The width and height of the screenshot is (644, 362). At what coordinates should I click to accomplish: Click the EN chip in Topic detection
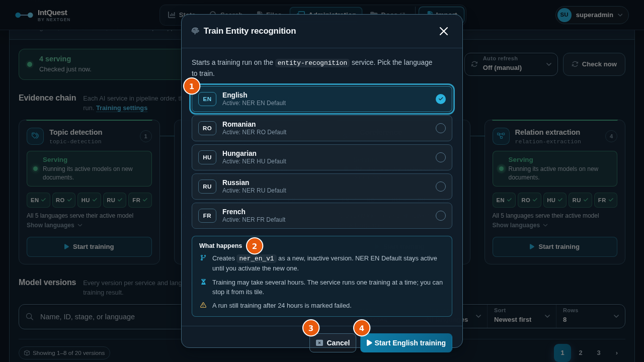(x=38, y=200)
